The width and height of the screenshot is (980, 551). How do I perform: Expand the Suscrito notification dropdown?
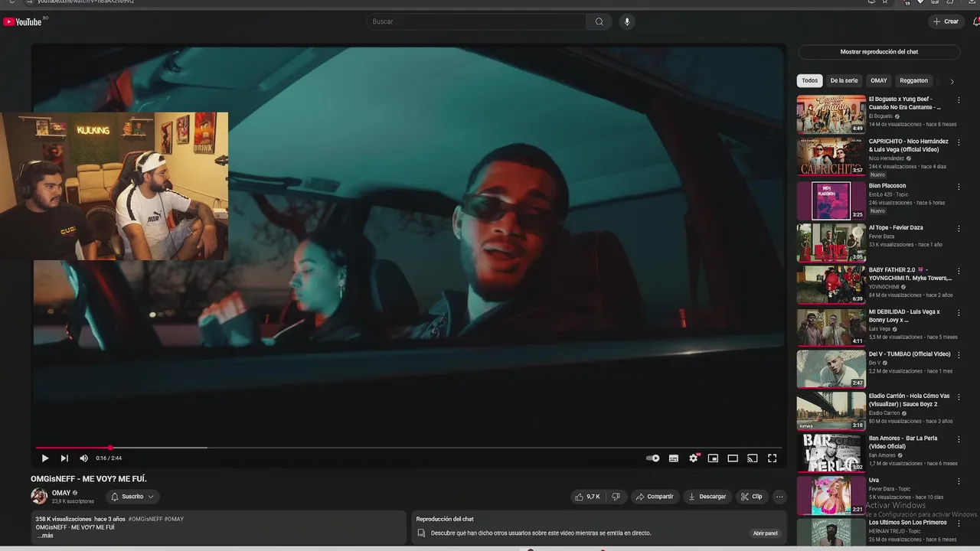[x=132, y=497]
